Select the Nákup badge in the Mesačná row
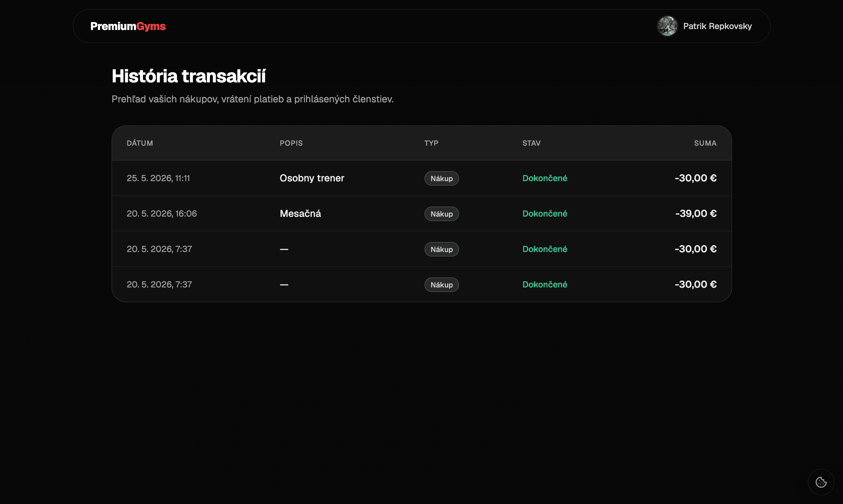Viewport: 843px width, 504px height. 441,214
